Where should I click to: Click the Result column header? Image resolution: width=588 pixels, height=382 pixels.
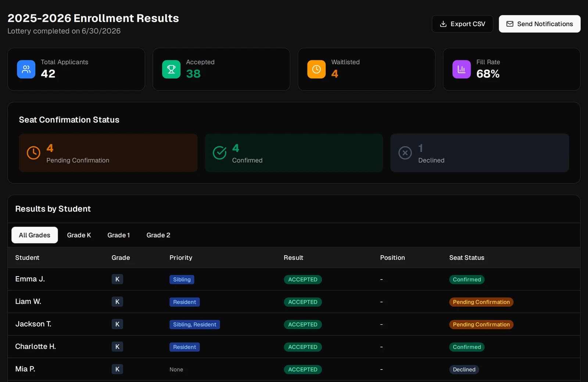click(293, 257)
